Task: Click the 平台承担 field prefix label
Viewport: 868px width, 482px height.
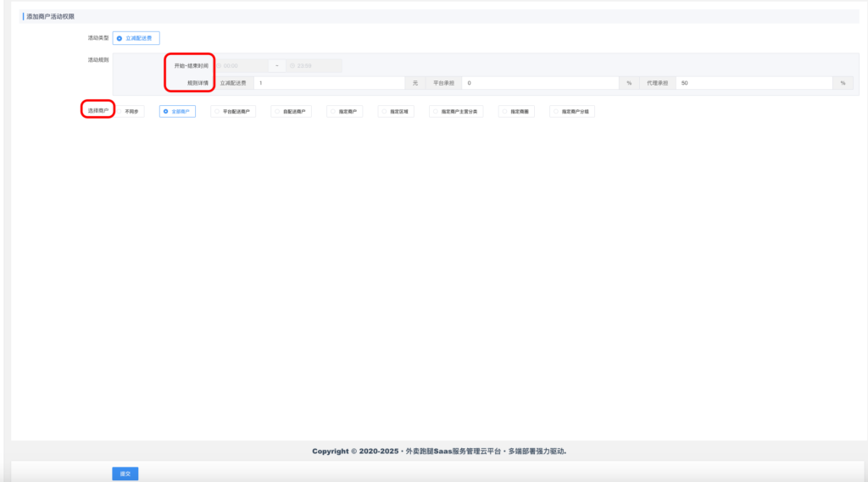Action: click(x=443, y=83)
